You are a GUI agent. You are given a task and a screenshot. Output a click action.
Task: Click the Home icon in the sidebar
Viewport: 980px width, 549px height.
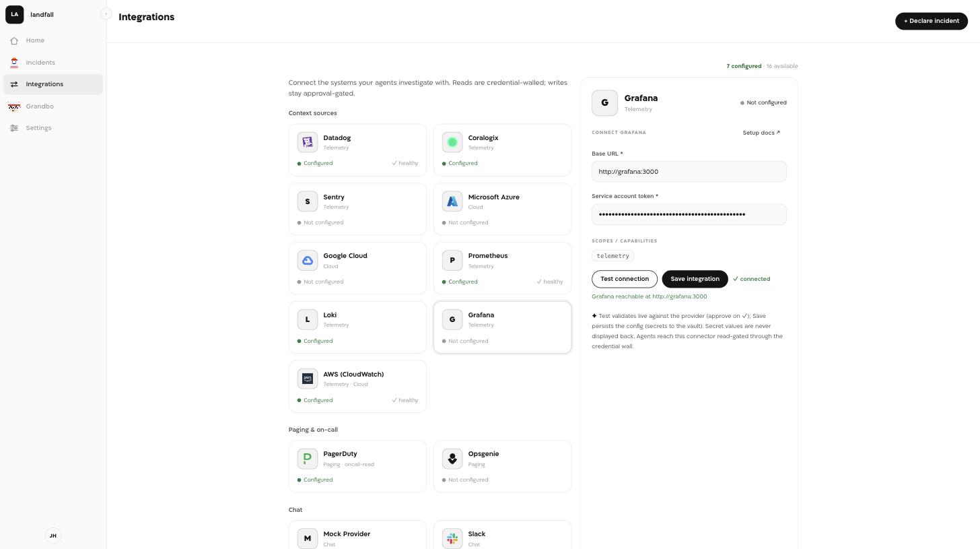coord(14,40)
